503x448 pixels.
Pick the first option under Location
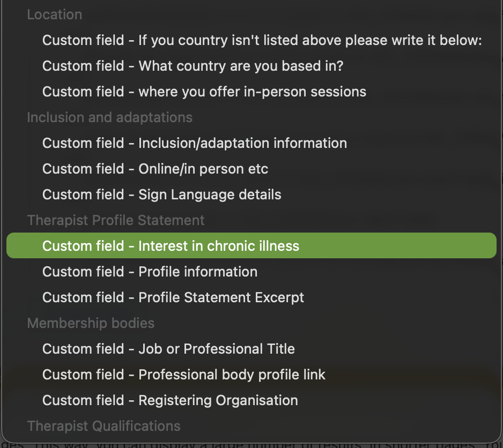click(262, 40)
